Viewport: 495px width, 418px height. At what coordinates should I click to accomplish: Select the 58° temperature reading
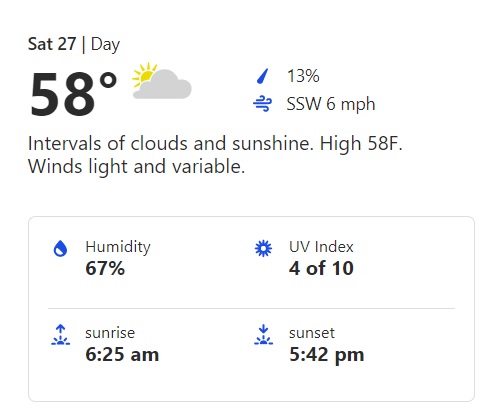point(74,94)
